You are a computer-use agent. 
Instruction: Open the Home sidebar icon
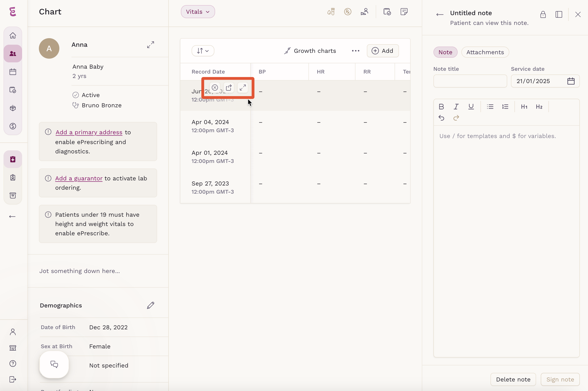coord(13,35)
